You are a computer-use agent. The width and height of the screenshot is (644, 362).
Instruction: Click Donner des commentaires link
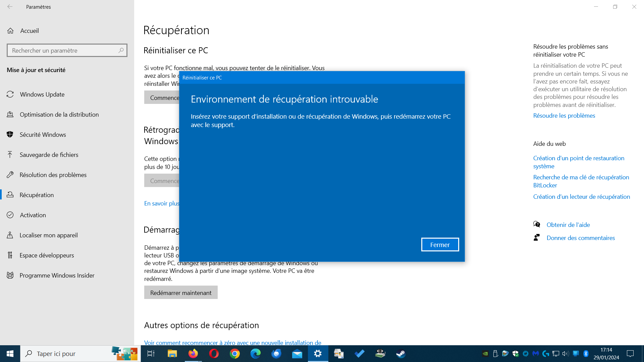(581, 238)
